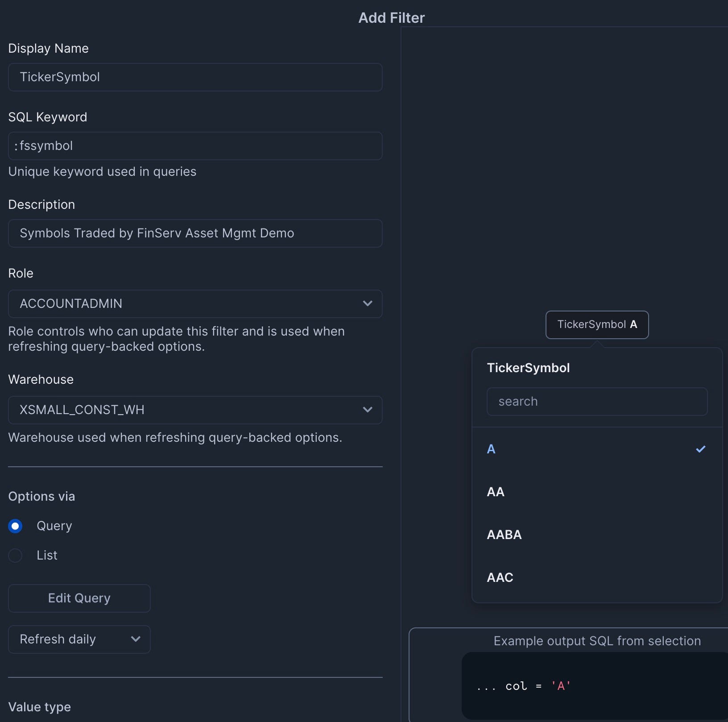Pick the AAC ticker option
The width and height of the screenshot is (728, 722).
point(500,577)
